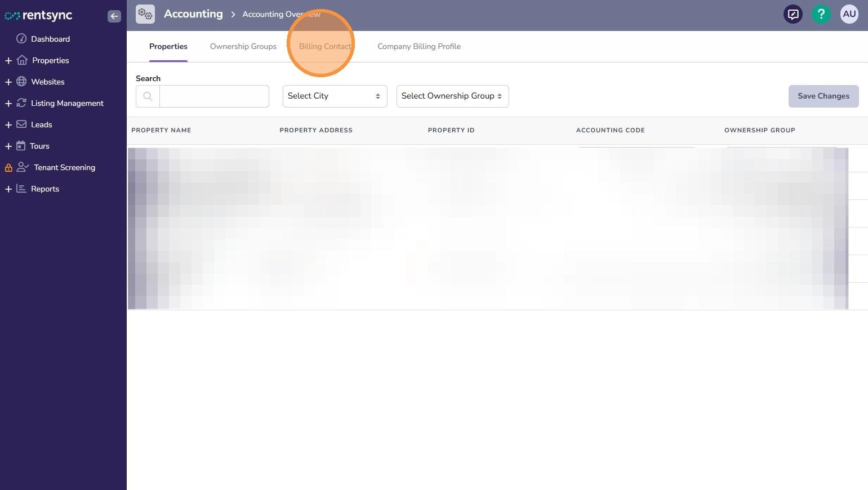The image size is (868, 490).
Task: Open the feedback chat icon
Action: [x=793, y=14]
